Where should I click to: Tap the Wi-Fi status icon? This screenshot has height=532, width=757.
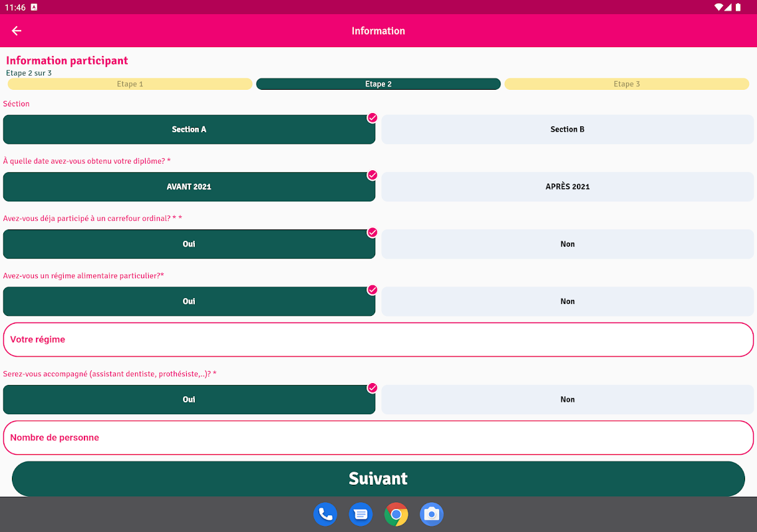718,7
